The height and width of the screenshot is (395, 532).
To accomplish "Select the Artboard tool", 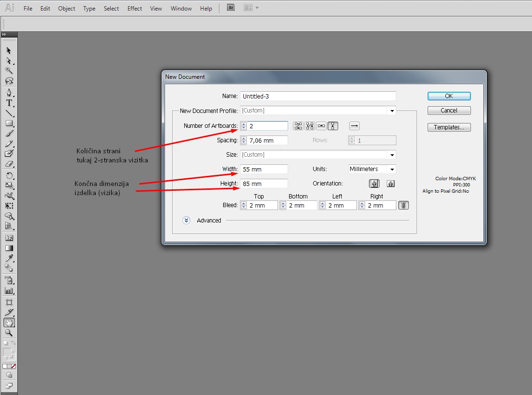I will click(x=9, y=302).
